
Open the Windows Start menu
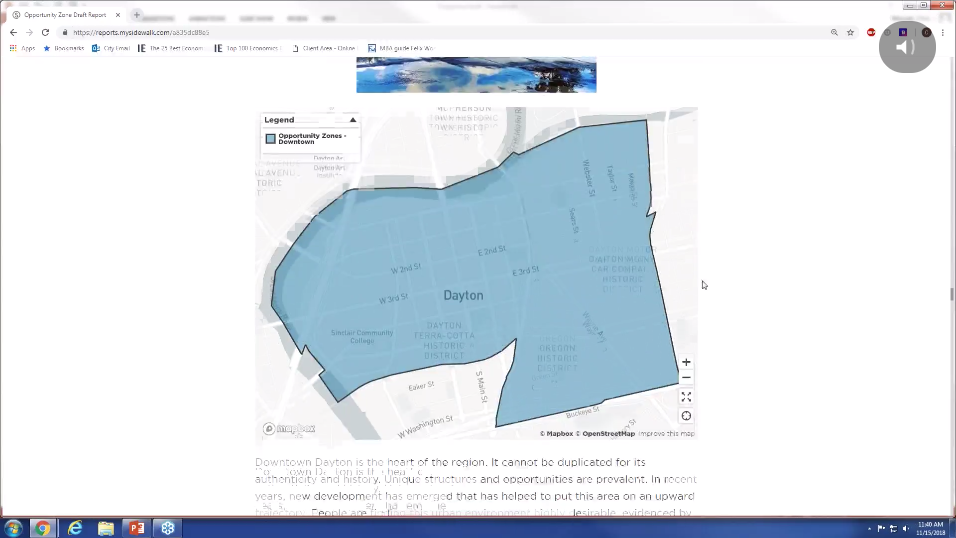[13, 528]
